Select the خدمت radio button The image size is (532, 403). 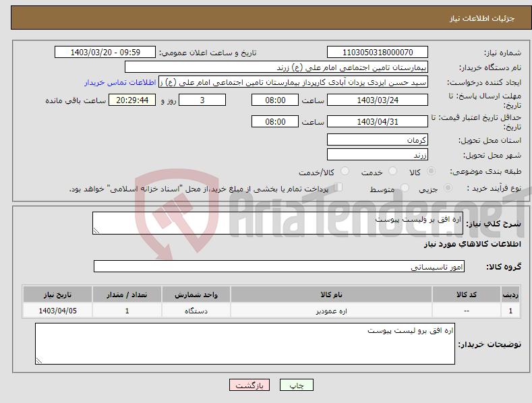point(392,171)
